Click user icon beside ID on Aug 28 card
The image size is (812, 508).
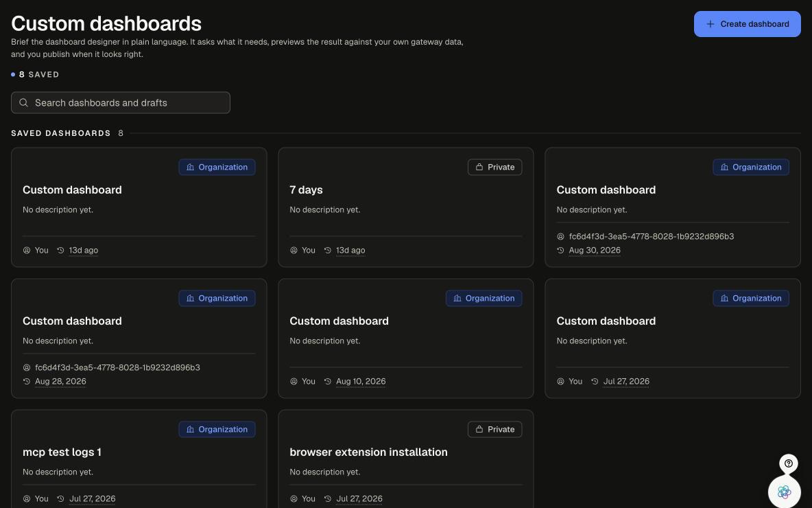point(27,367)
